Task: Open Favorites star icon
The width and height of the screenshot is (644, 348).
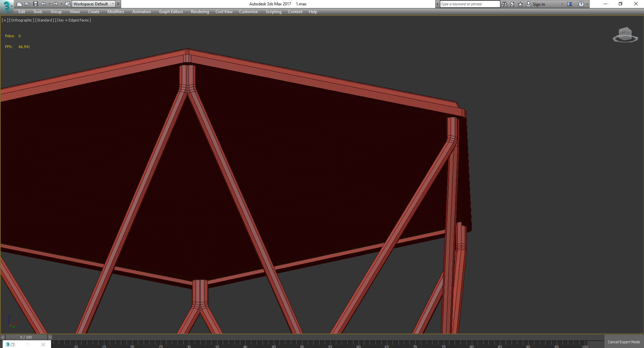Action: pyautogui.click(x=520, y=4)
